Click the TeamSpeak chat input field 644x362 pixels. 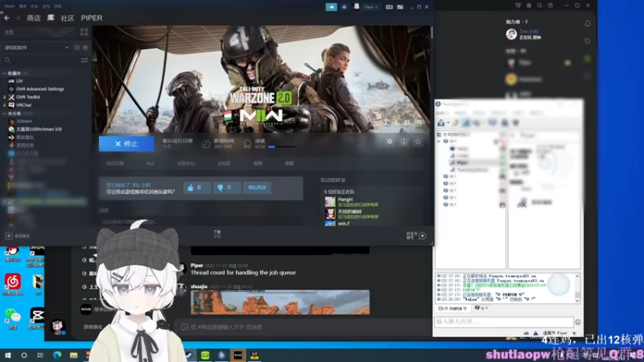[504, 322]
